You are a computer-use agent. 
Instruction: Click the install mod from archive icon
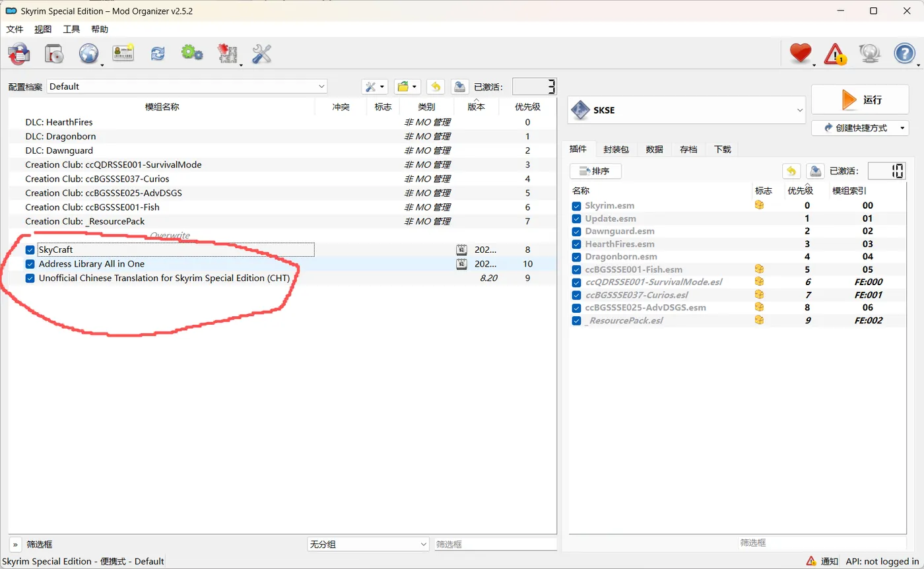(x=54, y=54)
